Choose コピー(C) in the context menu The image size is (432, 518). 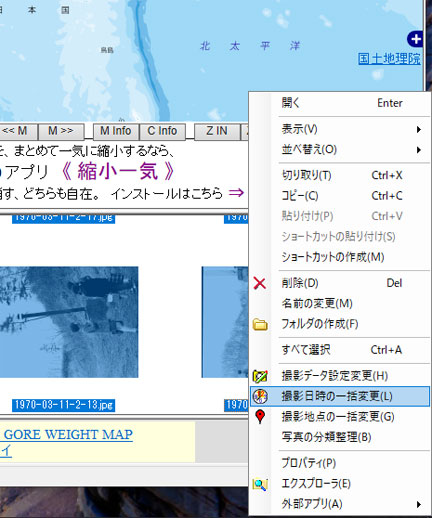(339, 196)
